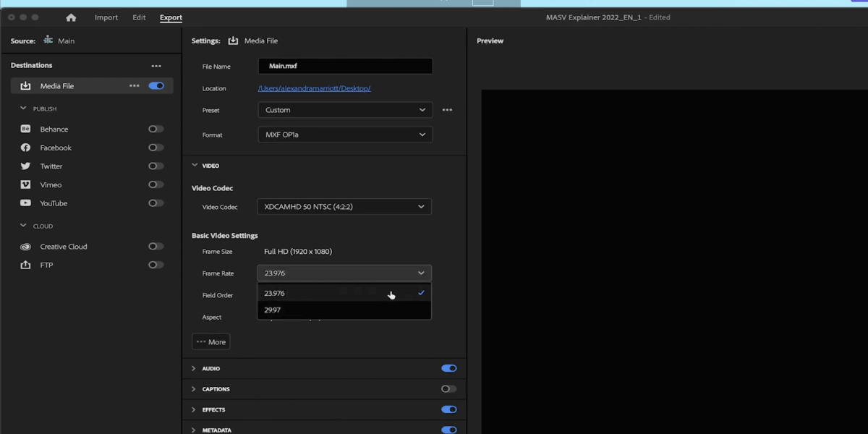Open the Preset dropdown showing Custom
Screen dimensions: 868x434
345,110
